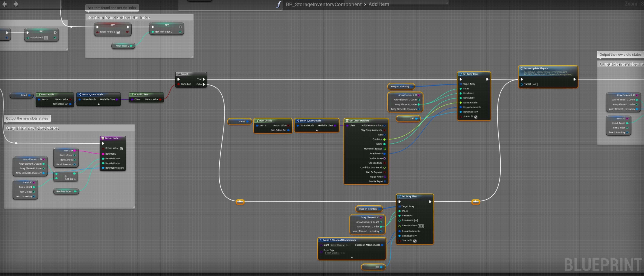Viewport: 644px width, 276px height.
Task: Toggle the Space Found L checkbox
Action: pyautogui.click(x=118, y=32)
